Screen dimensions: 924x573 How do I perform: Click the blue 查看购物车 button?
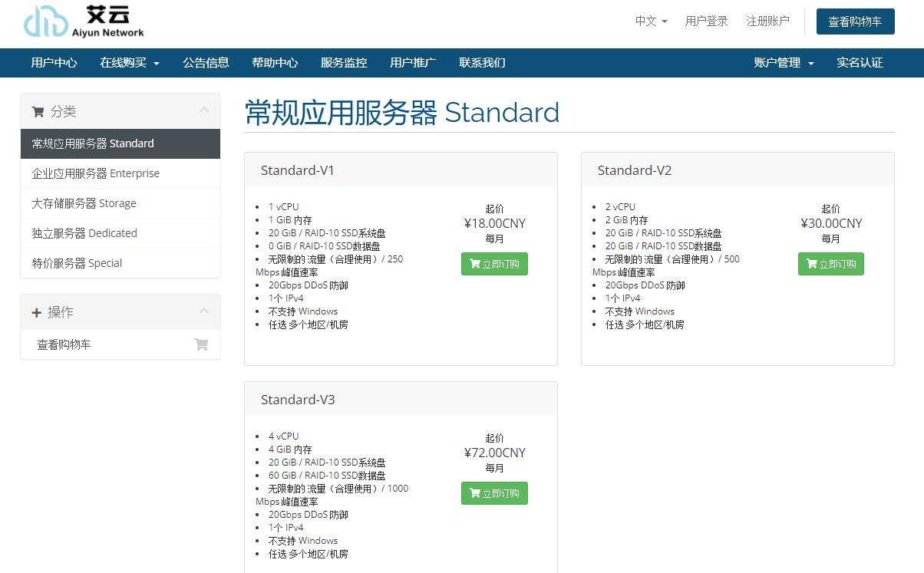coord(855,22)
